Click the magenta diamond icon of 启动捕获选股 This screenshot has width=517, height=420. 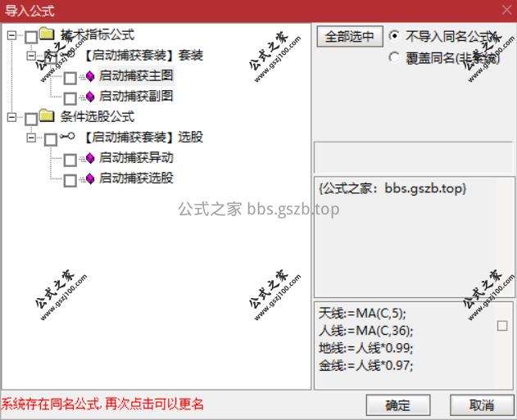click(x=90, y=178)
